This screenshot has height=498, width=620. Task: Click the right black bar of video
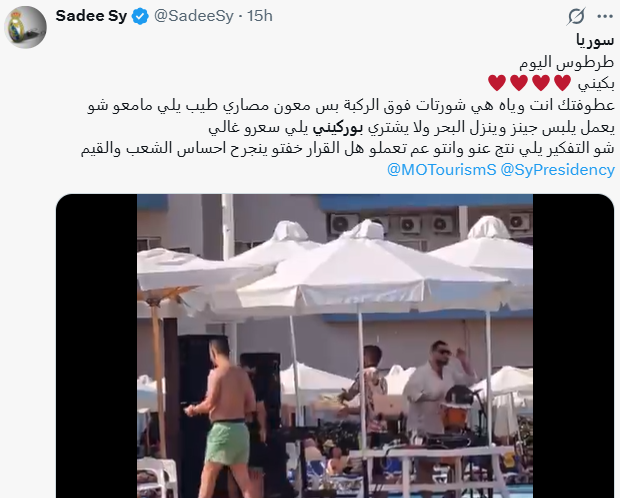pos(573,346)
